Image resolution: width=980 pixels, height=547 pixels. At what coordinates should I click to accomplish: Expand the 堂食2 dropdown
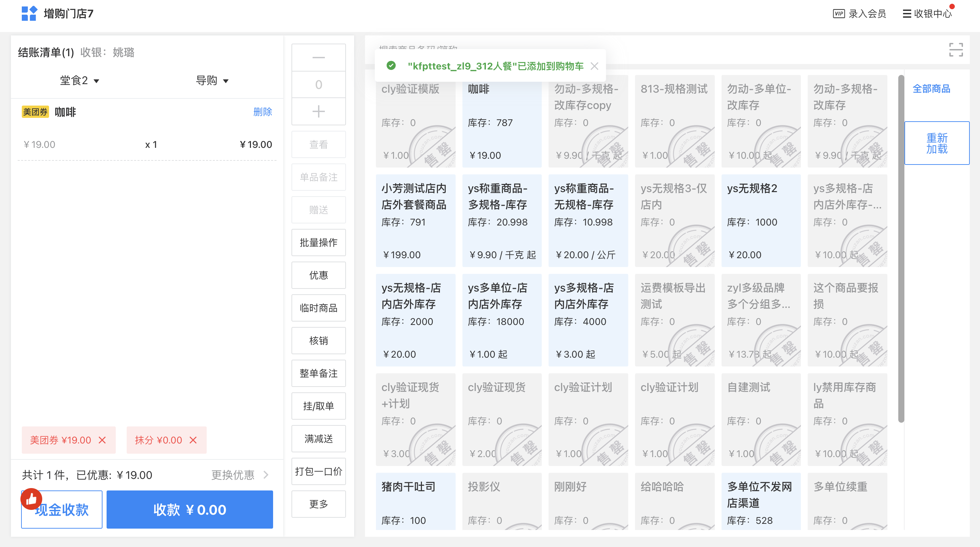(80, 81)
